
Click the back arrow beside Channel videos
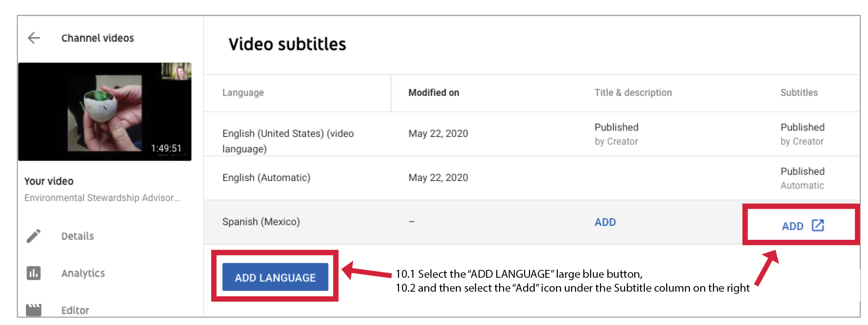34,38
